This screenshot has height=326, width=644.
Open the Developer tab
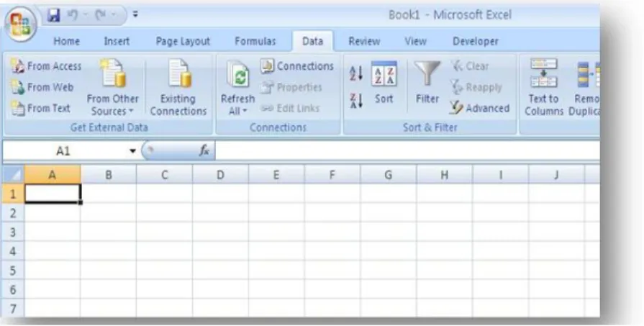click(475, 41)
